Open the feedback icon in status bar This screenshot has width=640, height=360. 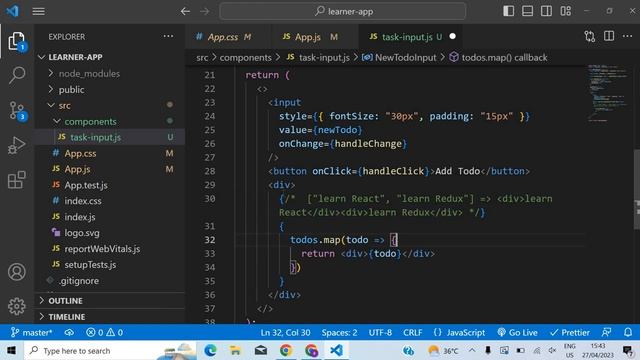click(x=607, y=333)
